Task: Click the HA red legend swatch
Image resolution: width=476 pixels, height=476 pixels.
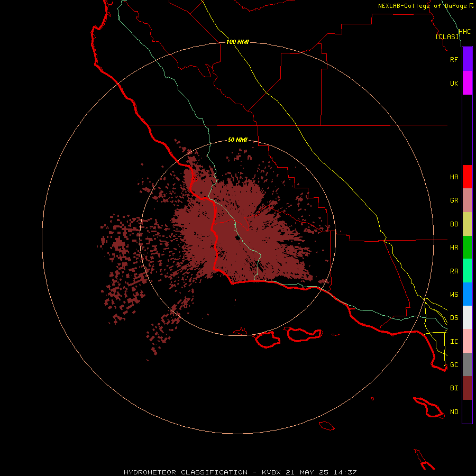Action: coord(467,177)
